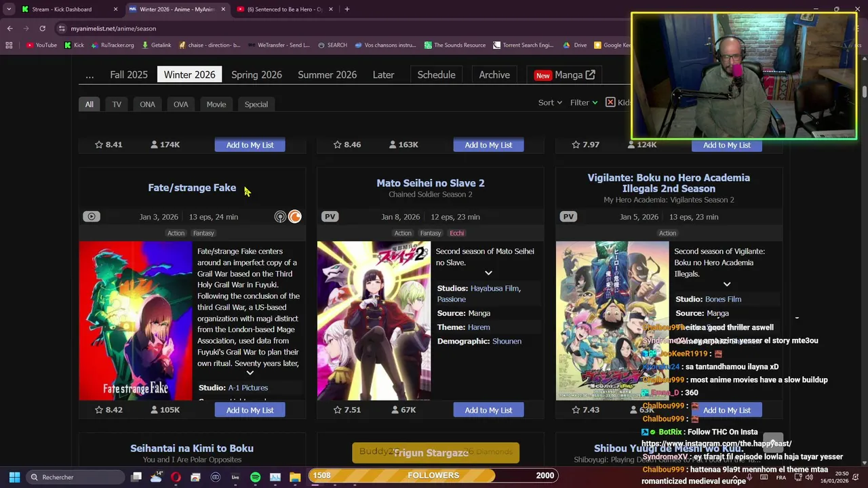
Task: Click the Crunchyroll icon on Fate/strange Fake
Action: (295, 217)
